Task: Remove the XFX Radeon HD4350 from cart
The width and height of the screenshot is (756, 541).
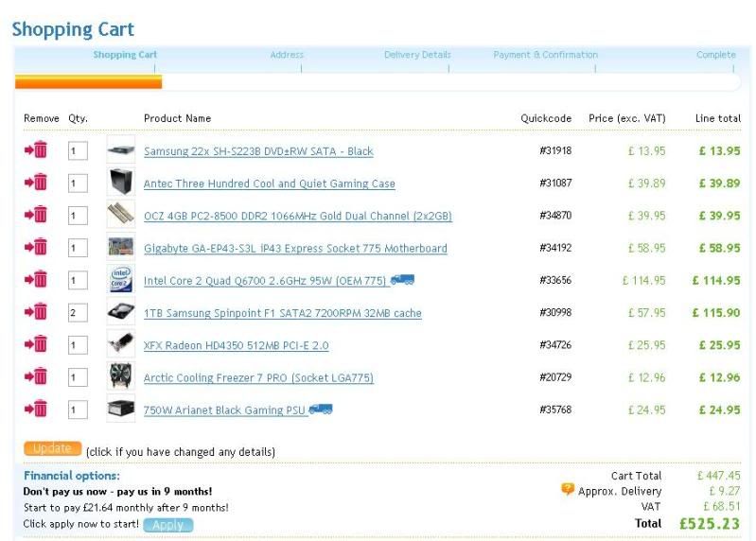Action: click(x=36, y=345)
